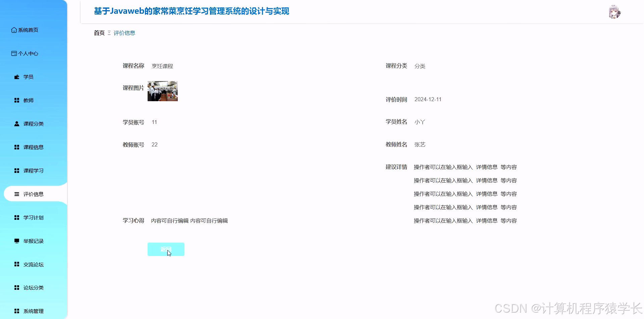Open 课程分类 with its category icon
Image resolution: width=644 pixels, height=319 pixels.
[x=16, y=123]
